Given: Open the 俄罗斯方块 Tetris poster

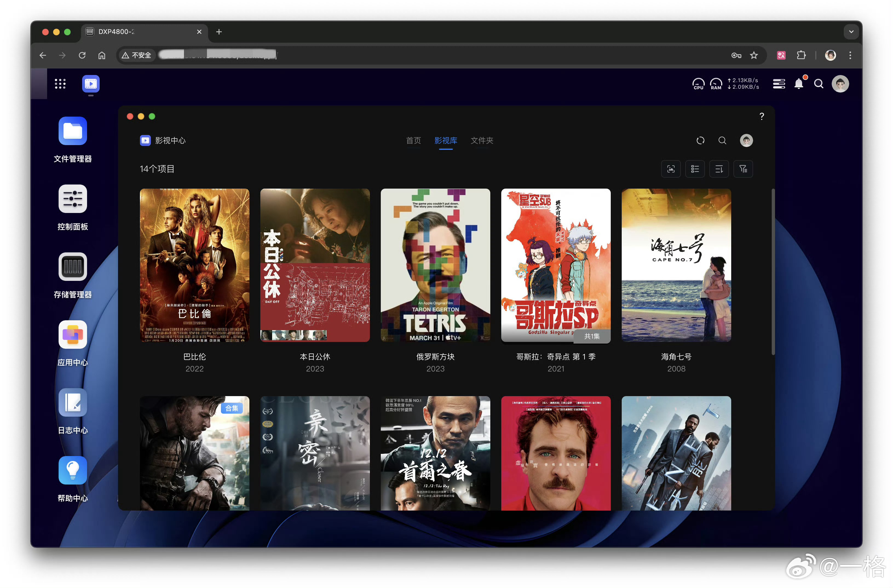Looking at the screenshot, I should point(435,265).
